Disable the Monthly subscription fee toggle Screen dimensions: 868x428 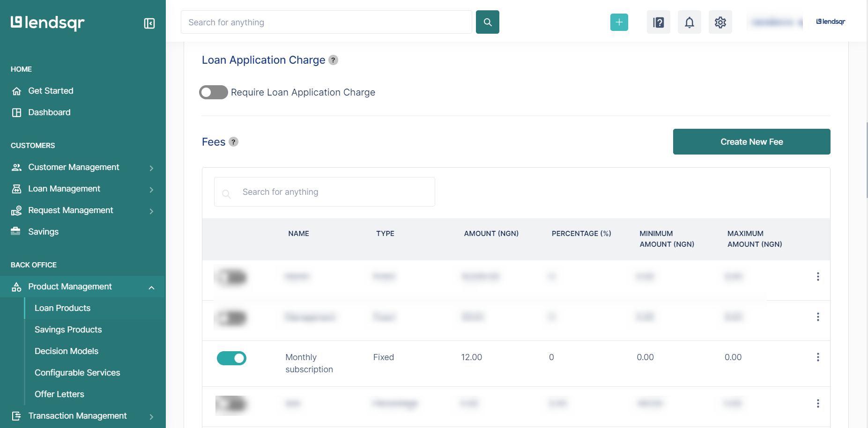(x=231, y=358)
